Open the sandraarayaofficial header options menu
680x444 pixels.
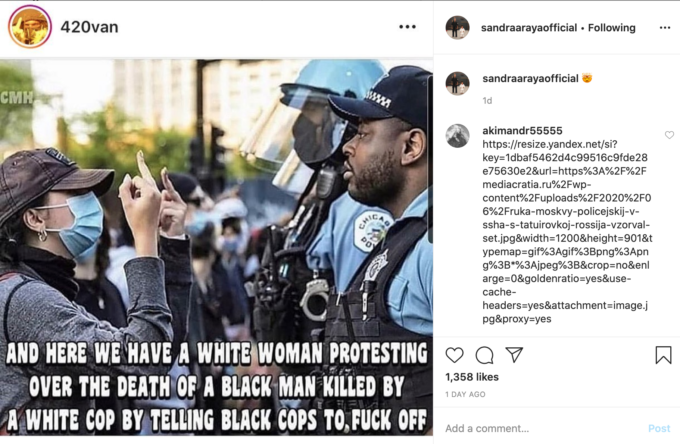point(665,28)
